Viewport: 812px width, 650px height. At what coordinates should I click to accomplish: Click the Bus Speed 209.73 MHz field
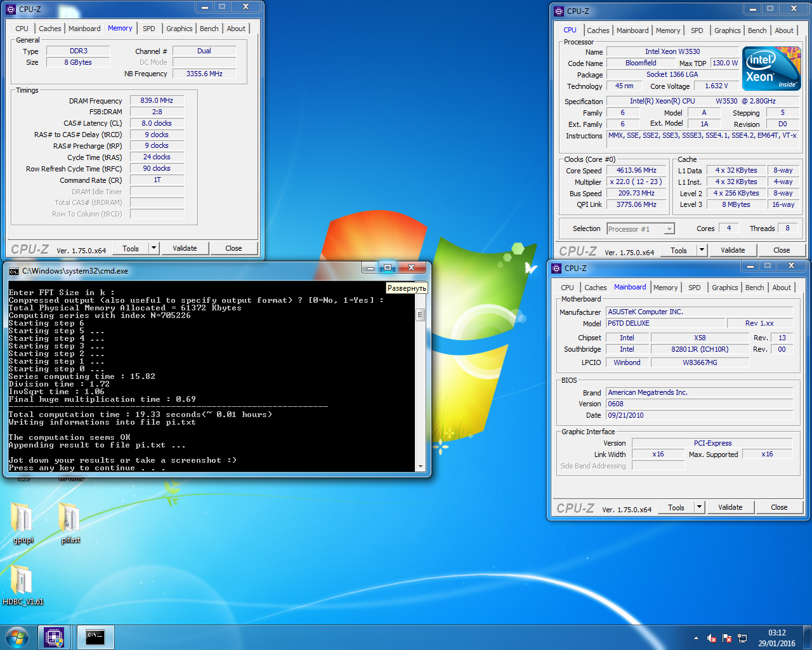pyautogui.click(x=637, y=193)
